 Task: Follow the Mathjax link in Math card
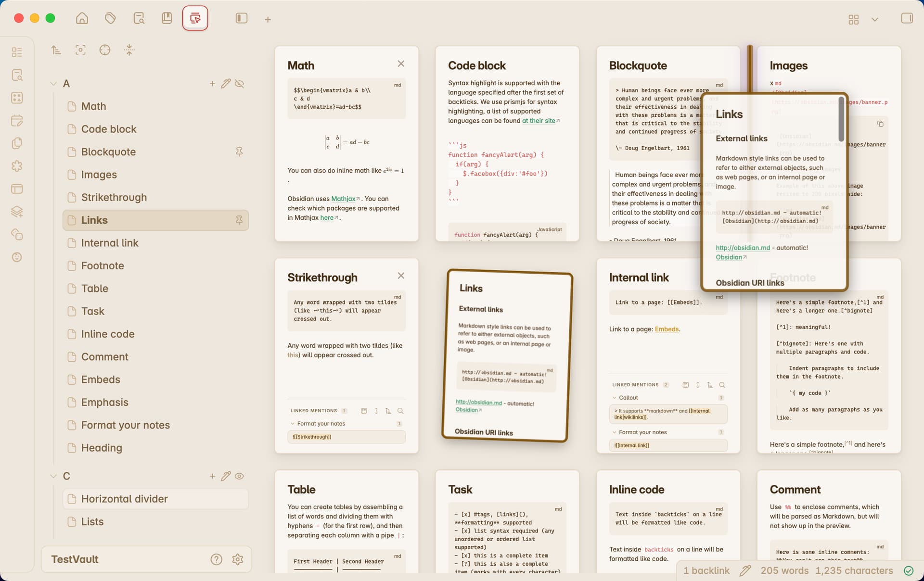[x=343, y=199]
